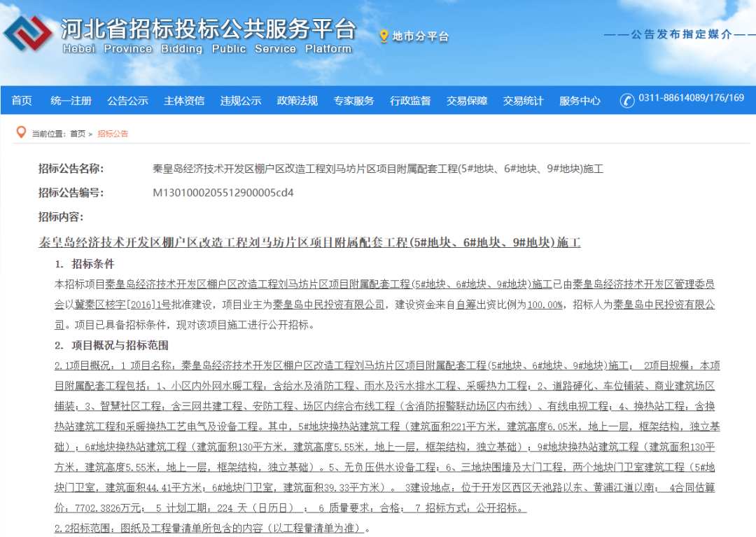Click the text 100.00% funding ratio
Screen dimensions: 756x537
(x=545, y=305)
